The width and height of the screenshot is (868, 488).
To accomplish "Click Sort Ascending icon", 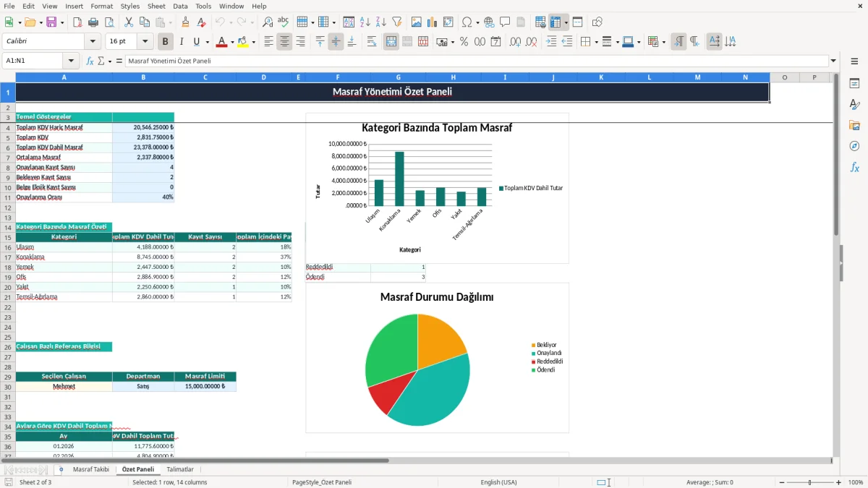I will coord(365,22).
